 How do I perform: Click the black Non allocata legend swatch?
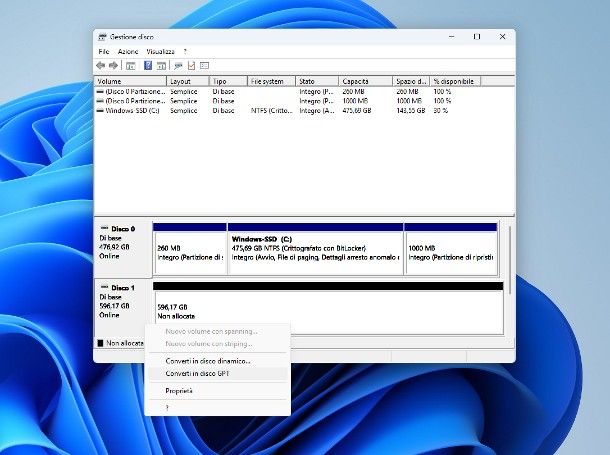pyautogui.click(x=100, y=343)
